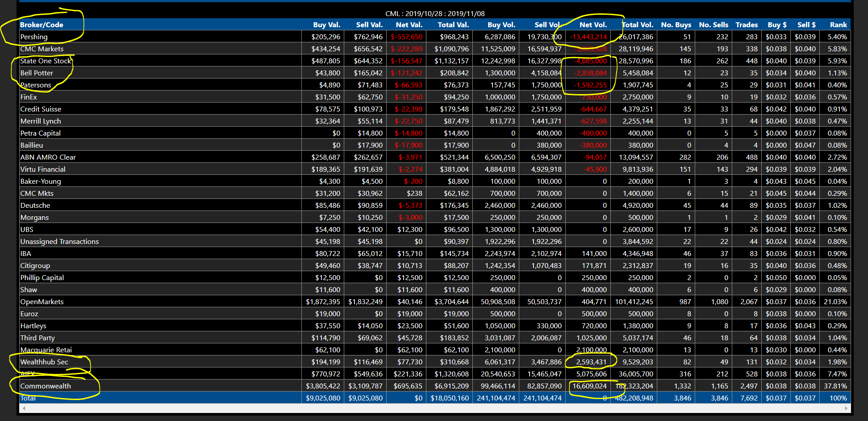The height and width of the screenshot is (421, 868).
Task: Select the Hartleys broker row
Action: 435,326
